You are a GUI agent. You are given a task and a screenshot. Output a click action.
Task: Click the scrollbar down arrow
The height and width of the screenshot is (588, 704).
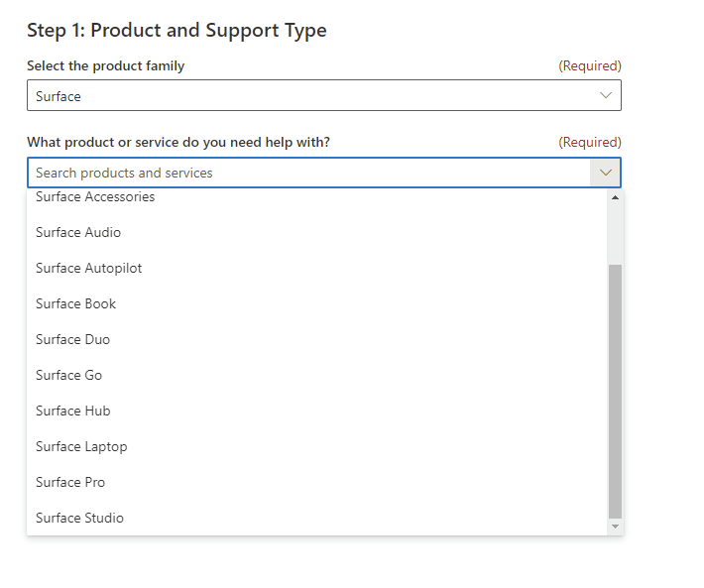coord(615,527)
